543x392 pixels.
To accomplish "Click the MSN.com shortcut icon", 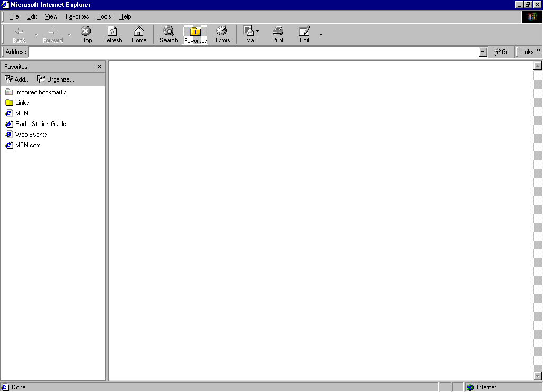I will [x=10, y=145].
